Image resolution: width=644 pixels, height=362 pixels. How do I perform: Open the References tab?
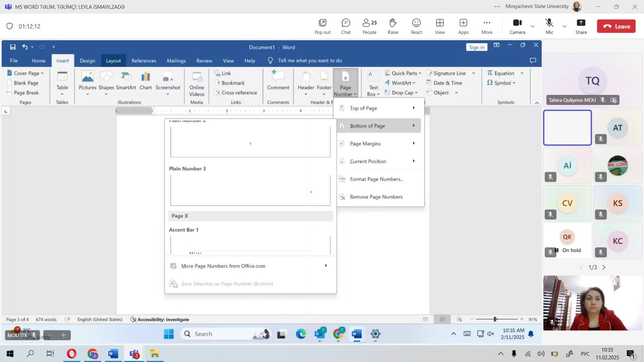click(144, 61)
